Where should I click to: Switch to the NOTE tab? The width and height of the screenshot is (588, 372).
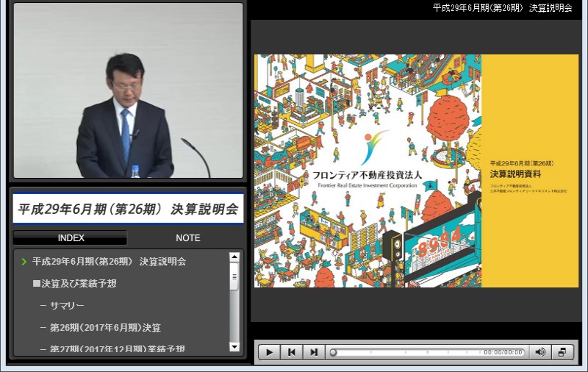pyautogui.click(x=188, y=237)
